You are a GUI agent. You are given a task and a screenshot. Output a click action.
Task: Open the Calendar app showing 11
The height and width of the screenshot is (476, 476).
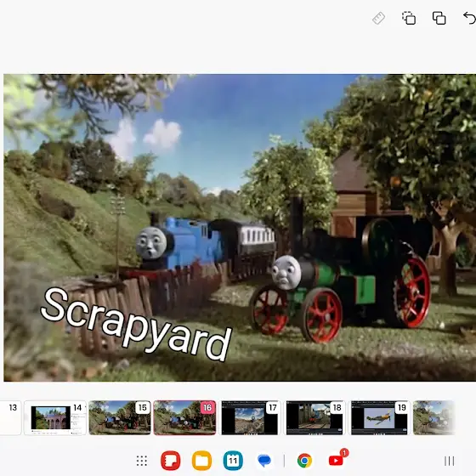[233, 461]
